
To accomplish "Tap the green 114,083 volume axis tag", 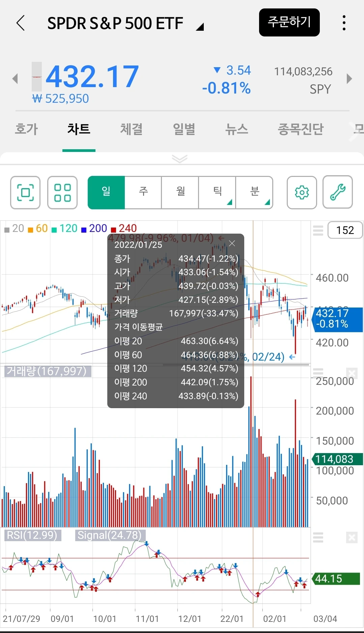I will point(337,459).
